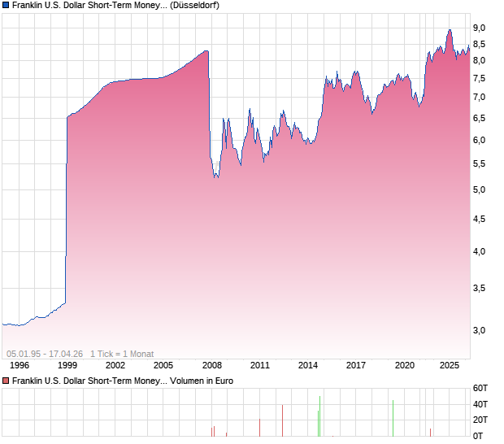Click the 5,0 price axis label
504x444 pixels.
[479, 189]
